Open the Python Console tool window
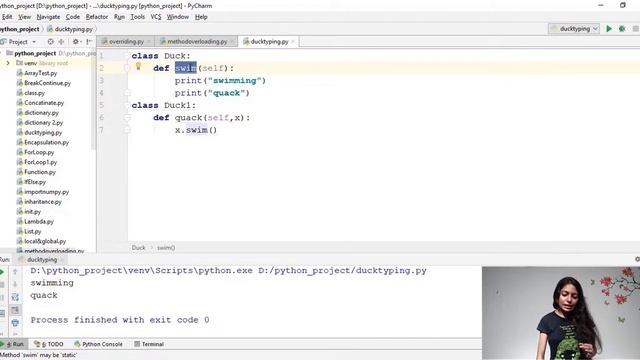The width and height of the screenshot is (640, 360). pos(98,344)
